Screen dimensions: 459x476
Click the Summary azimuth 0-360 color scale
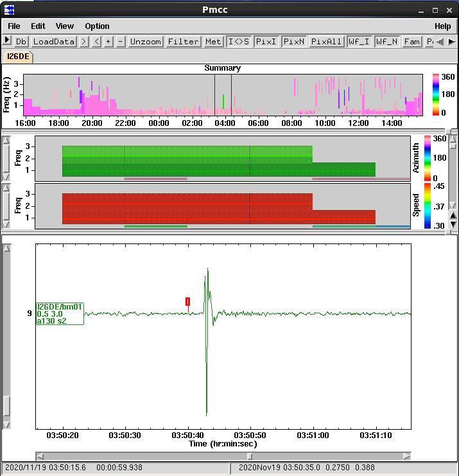click(436, 94)
